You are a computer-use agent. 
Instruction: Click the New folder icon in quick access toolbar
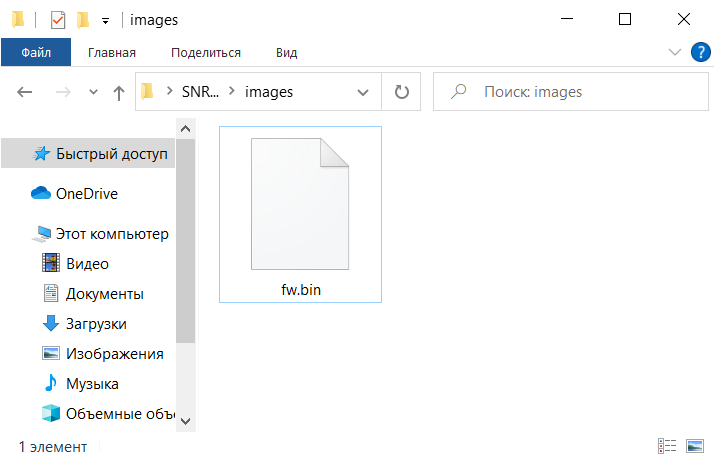(83, 20)
